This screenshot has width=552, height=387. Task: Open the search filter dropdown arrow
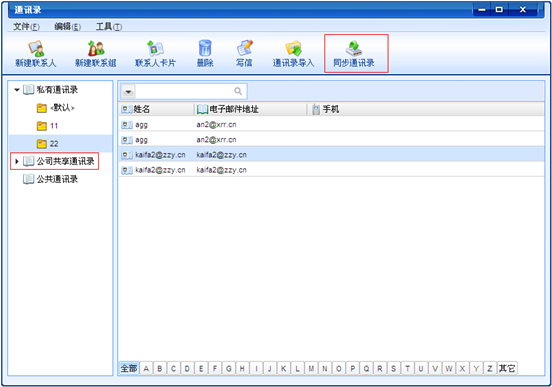128,92
